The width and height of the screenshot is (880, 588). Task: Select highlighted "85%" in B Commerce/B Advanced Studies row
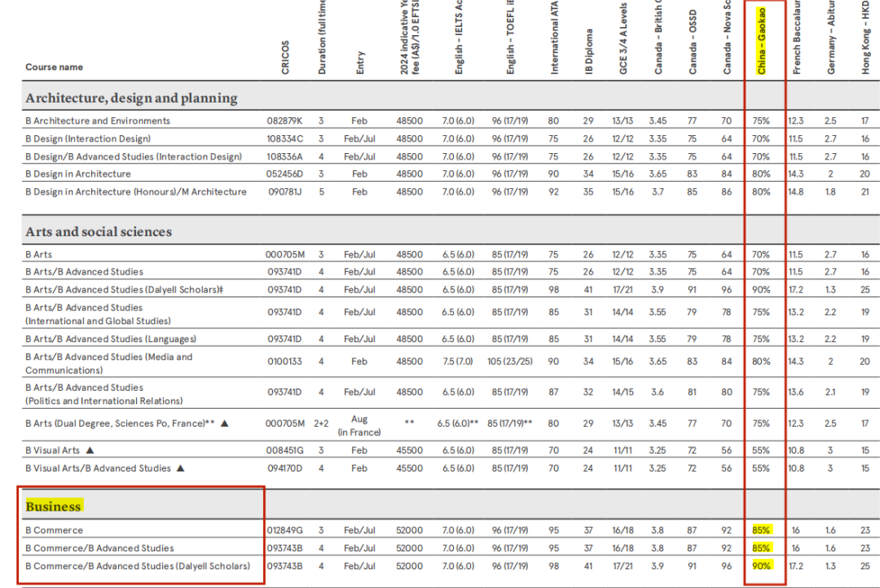coord(762,548)
